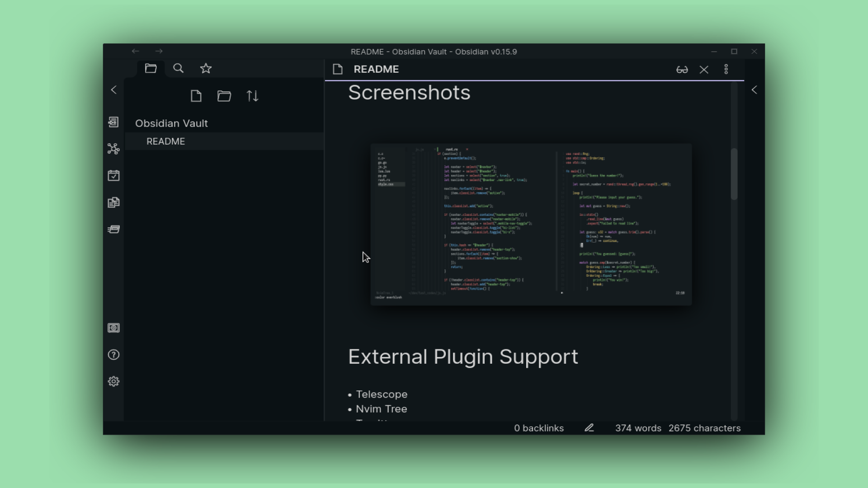The height and width of the screenshot is (488, 868).
Task: Click the templates insert ribbon icon
Action: (x=113, y=202)
